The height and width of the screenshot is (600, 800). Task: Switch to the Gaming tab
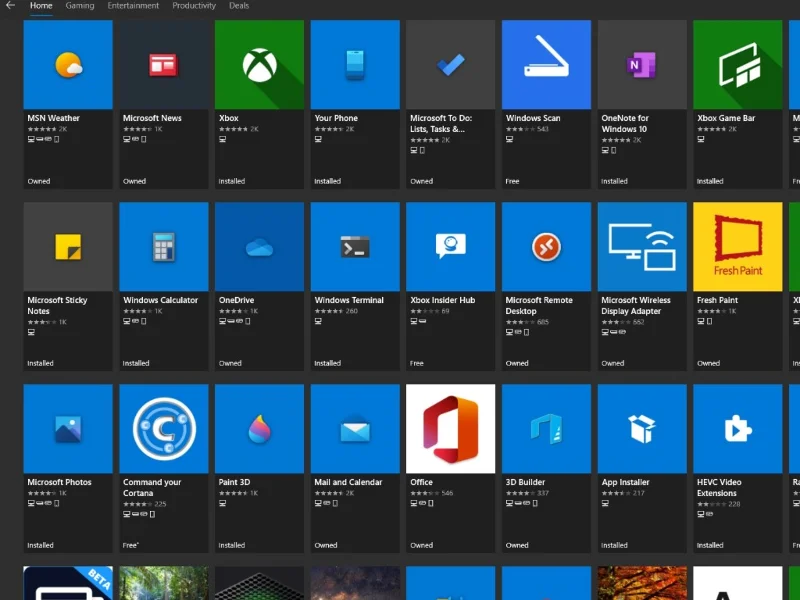pos(79,5)
